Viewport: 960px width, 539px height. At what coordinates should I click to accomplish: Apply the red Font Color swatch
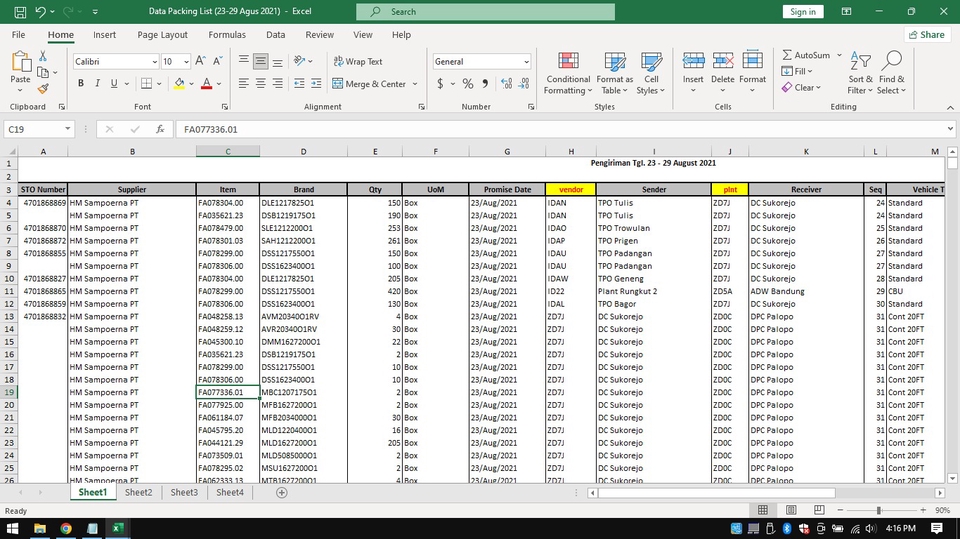(x=206, y=84)
